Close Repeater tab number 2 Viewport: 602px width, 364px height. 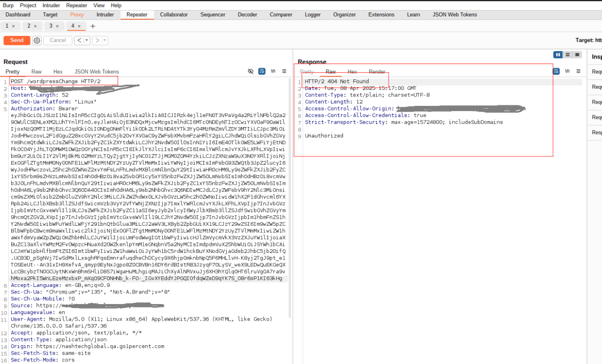tap(35, 26)
